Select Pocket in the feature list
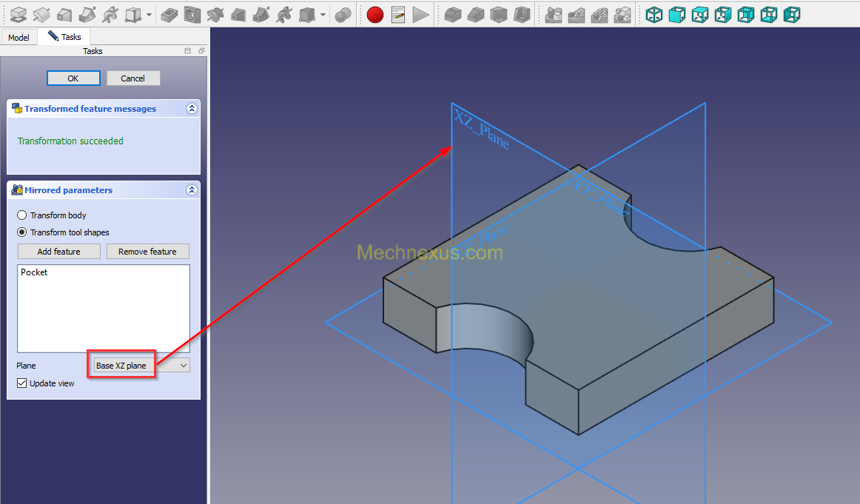 pyautogui.click(x=34, y=272)
